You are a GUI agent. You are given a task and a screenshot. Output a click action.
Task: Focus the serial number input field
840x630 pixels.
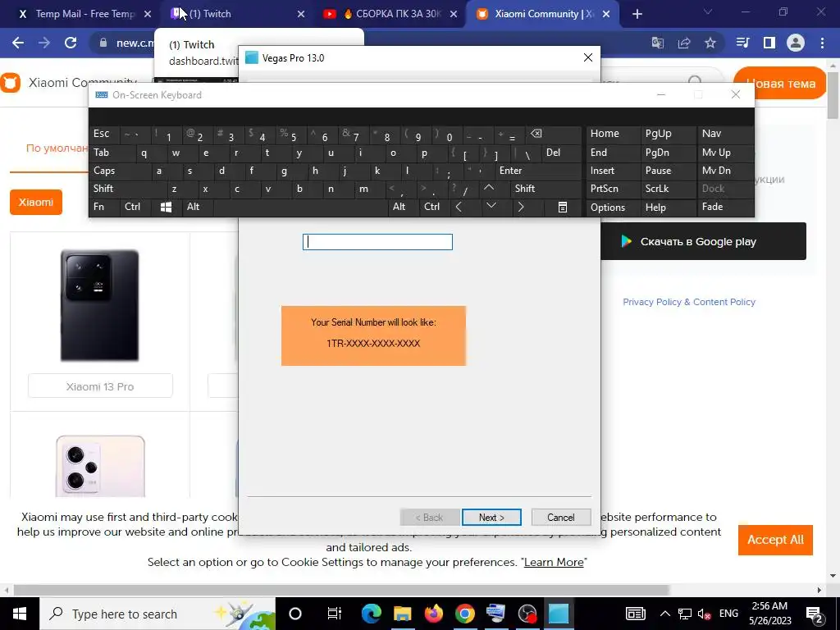point(377,242)
